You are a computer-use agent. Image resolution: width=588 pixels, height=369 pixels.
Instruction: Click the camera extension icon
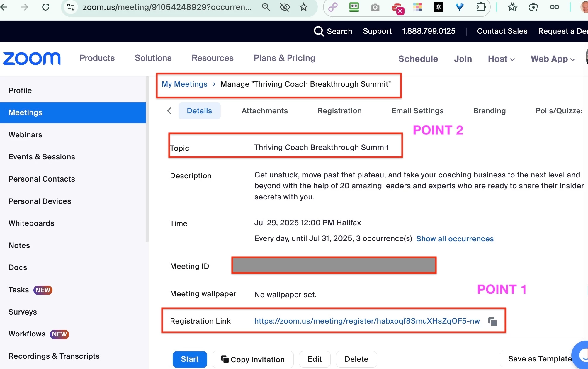375,7
